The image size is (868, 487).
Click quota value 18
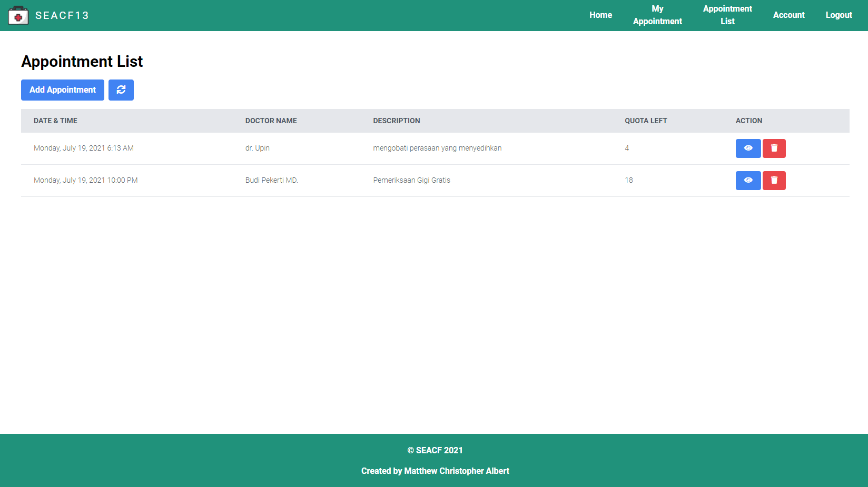click(x=629, y=180)
